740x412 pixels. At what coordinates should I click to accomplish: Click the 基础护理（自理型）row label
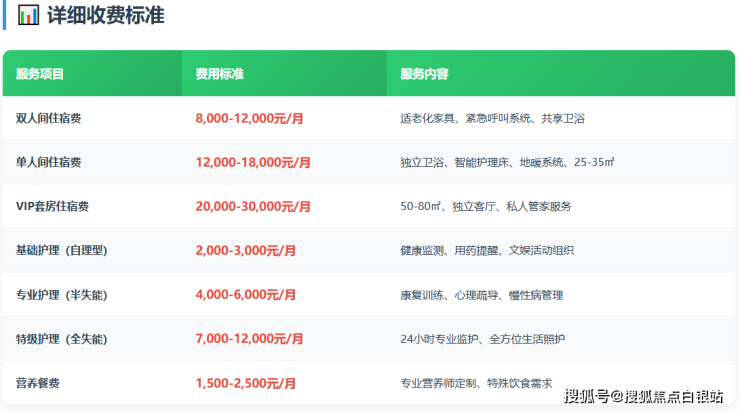(65, 251)
